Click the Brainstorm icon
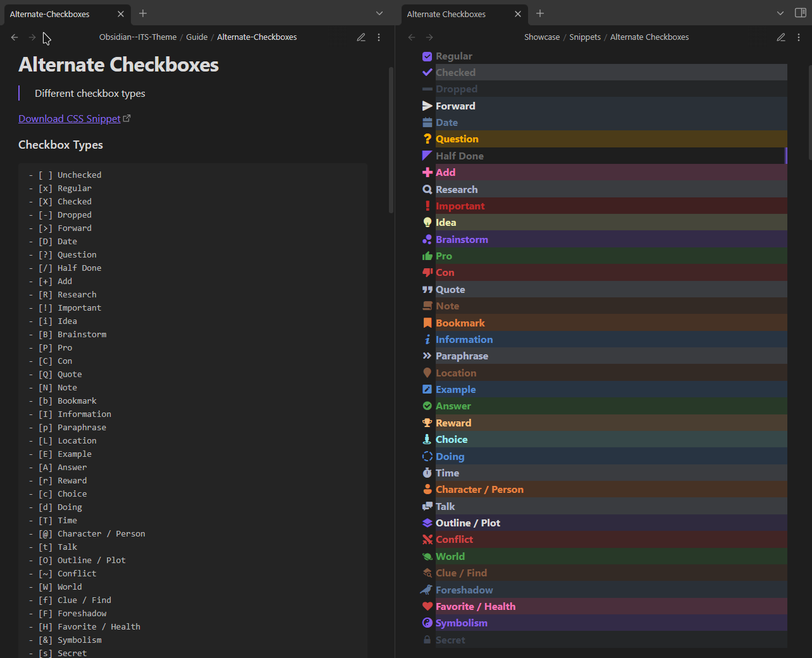The height and width of the screenshot is (658, 812). [x=428, y=239]
